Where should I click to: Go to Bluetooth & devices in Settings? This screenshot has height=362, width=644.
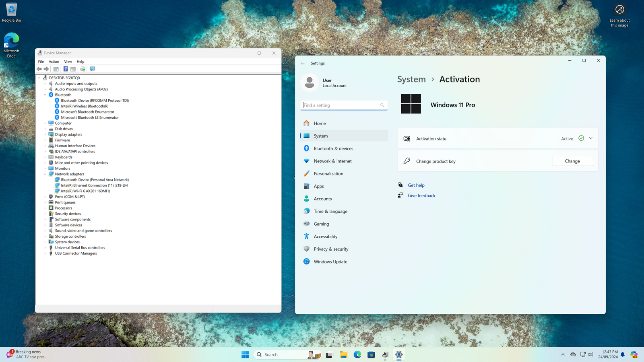344,148
